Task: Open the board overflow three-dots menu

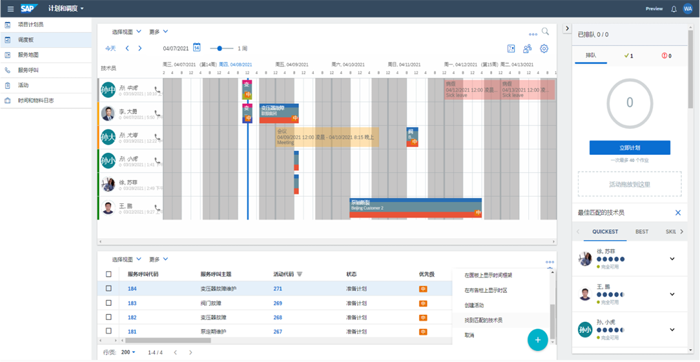Action: click(x=533, y=34)
